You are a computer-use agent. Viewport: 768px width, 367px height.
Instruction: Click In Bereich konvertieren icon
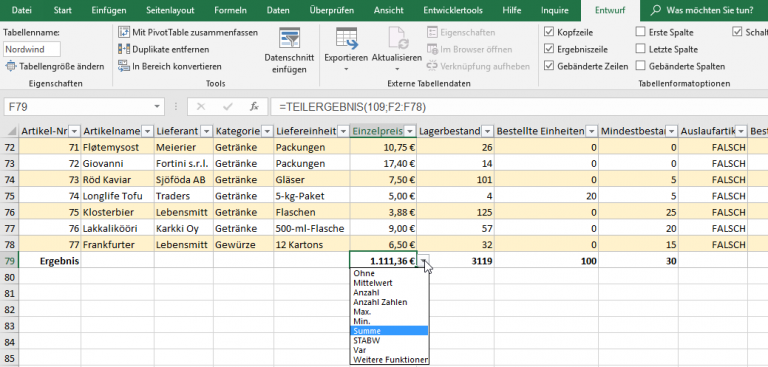coord(124,66)
